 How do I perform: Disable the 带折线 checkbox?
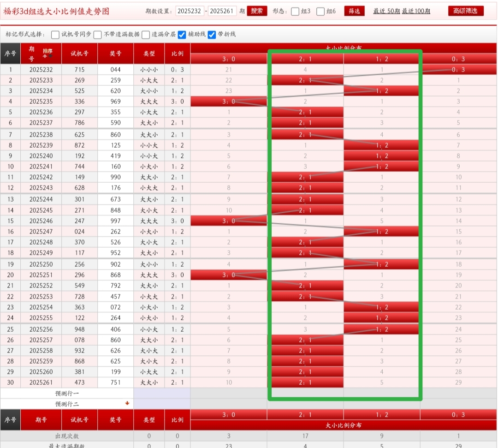point(212,35)
